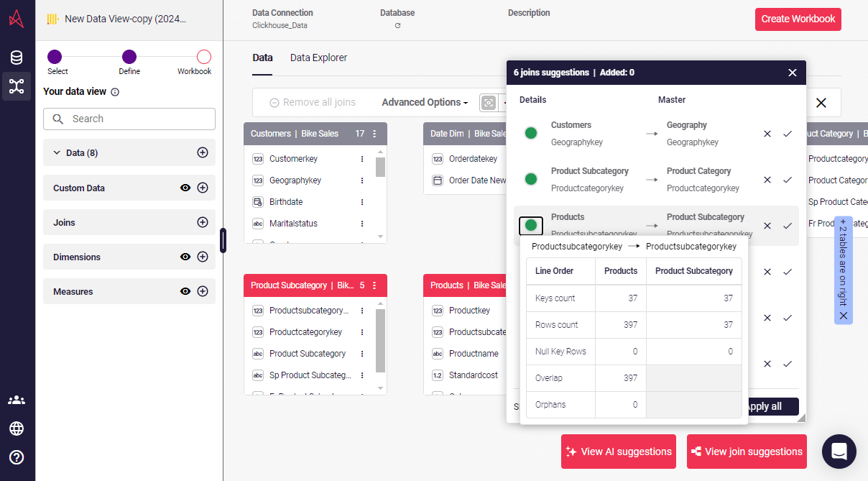
Task: Click the Create Workbook button
Action: (x=798, y=19)
